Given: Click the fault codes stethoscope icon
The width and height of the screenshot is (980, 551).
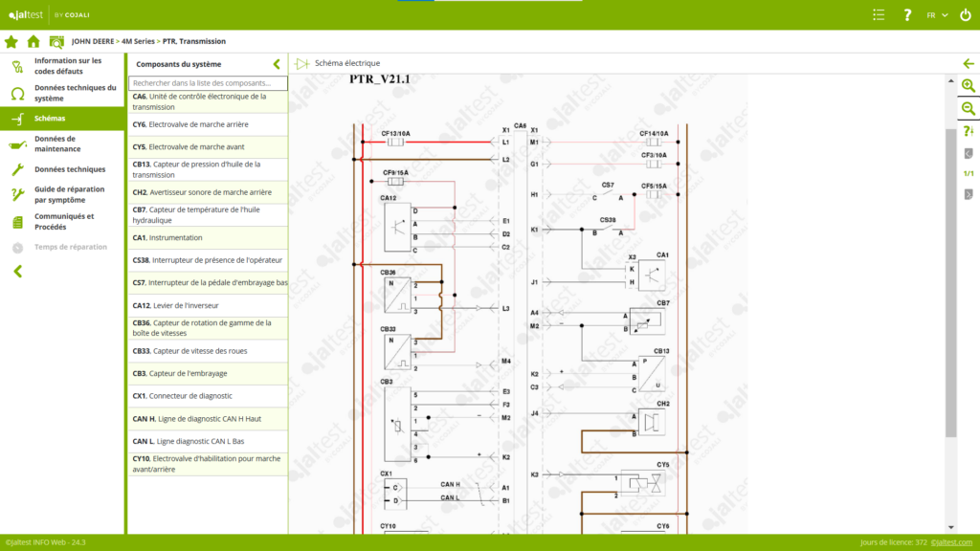Looking at the screenshot, I should click(x=17, y=66).
